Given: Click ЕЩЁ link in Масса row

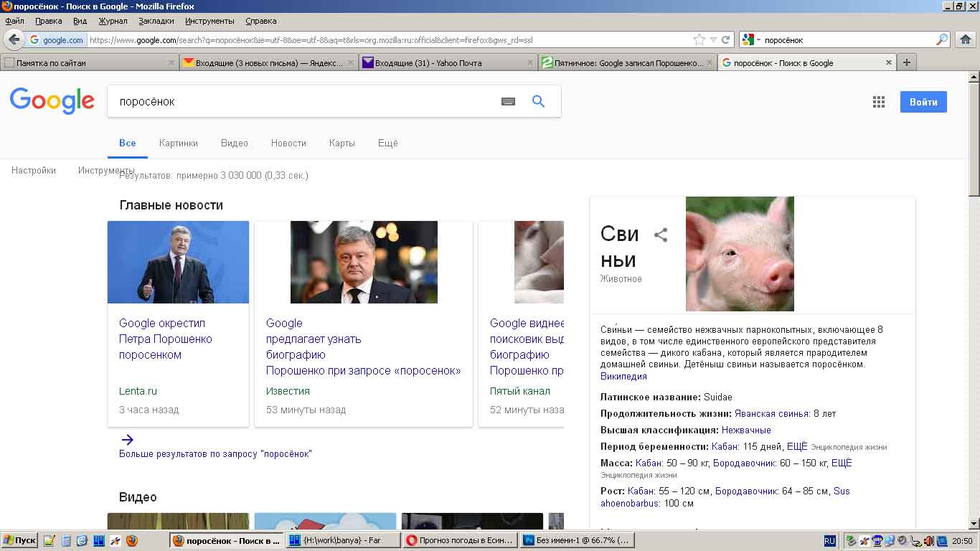Looking at the screenshot, I should [x=842, y=463].
